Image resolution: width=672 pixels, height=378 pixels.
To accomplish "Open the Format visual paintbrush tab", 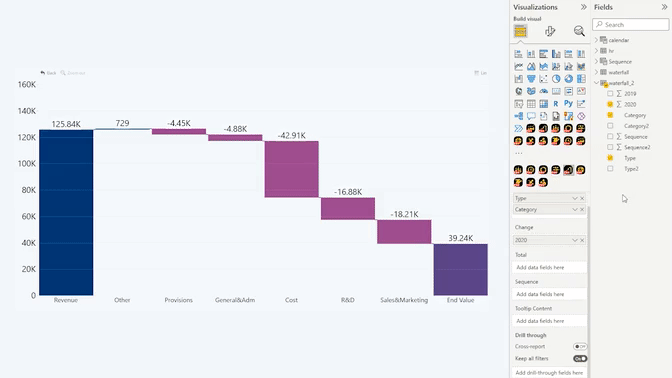I will (x=550, y=31).
